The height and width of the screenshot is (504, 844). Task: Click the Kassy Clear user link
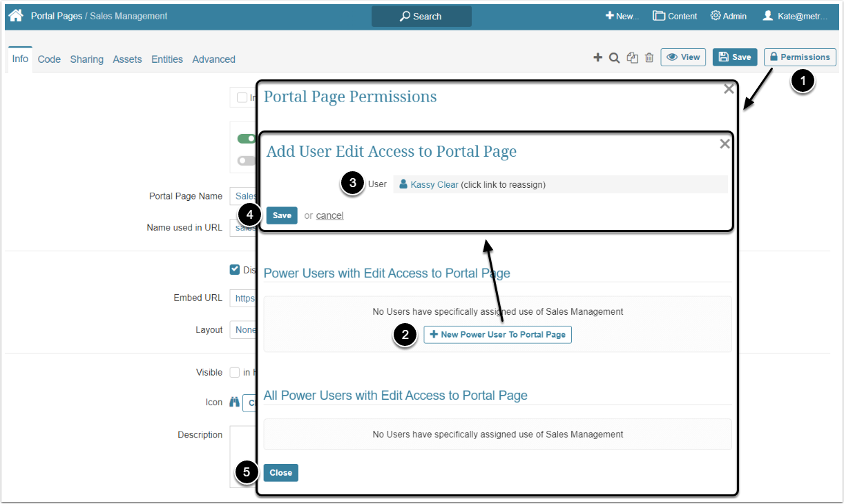pos(434,184)
